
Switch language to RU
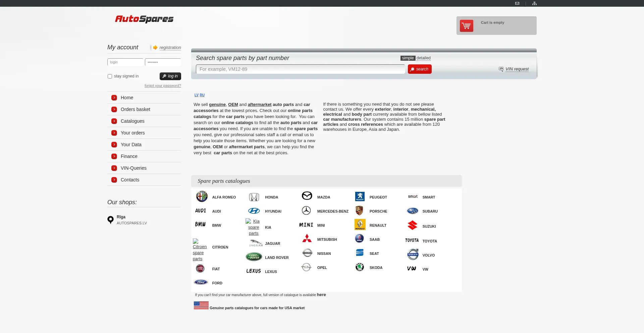[x=202, y=95]
